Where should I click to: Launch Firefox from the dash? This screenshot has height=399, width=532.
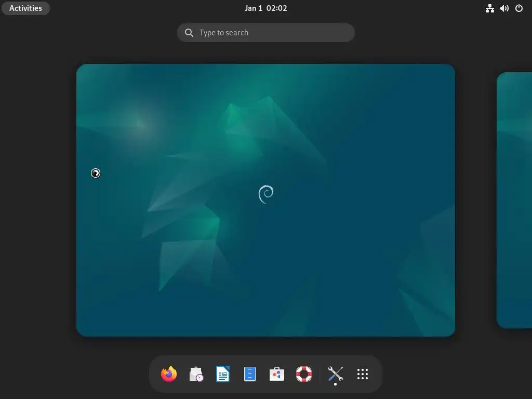[x=169, y=374]
